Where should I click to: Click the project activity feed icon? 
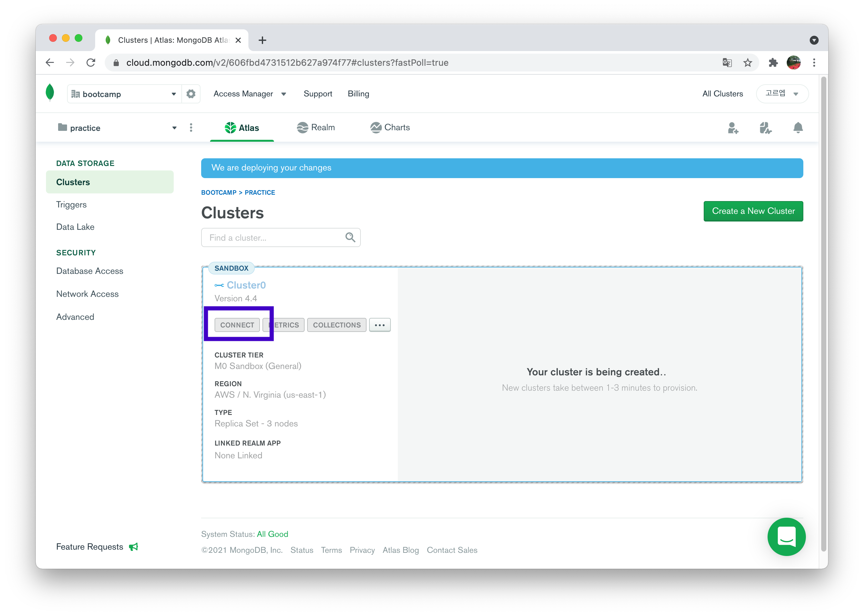765,128
